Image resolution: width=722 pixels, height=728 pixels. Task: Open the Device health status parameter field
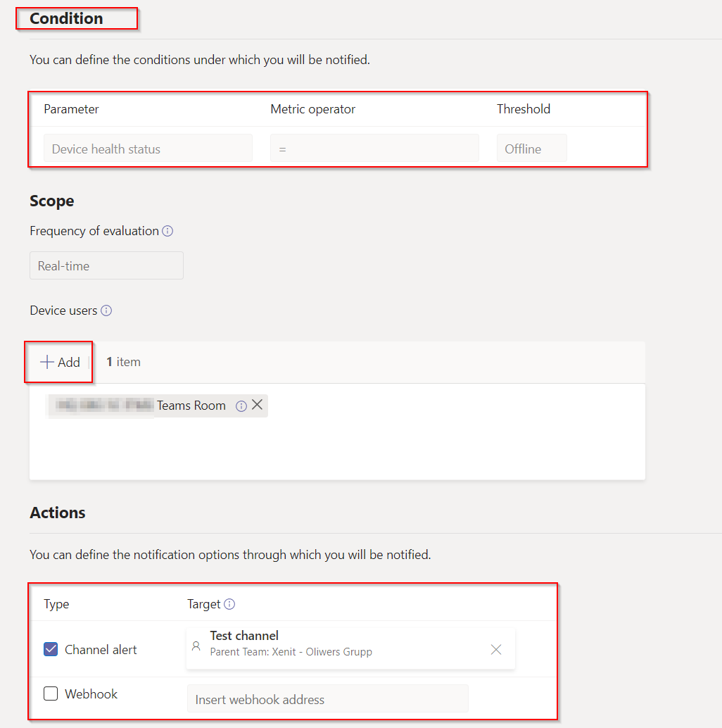(148, 149)
